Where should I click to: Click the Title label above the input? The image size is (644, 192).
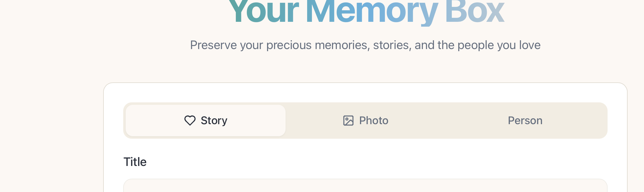click(135, 162)
